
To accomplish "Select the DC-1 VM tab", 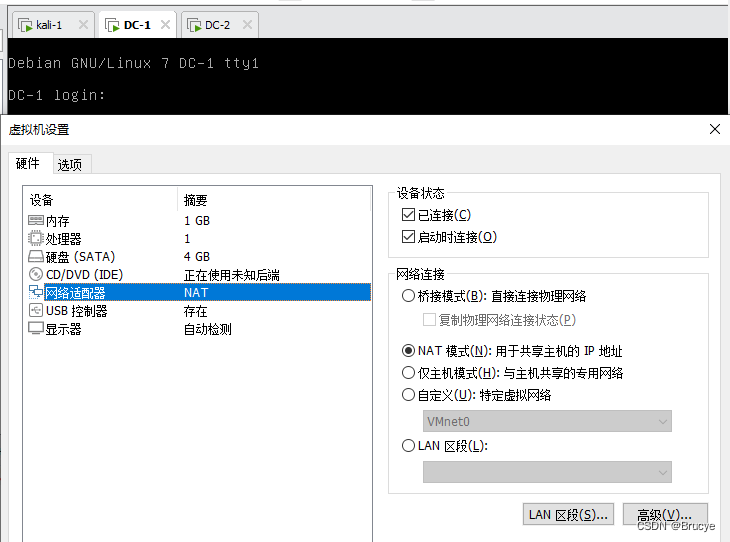I will click(x=137, y=25).
